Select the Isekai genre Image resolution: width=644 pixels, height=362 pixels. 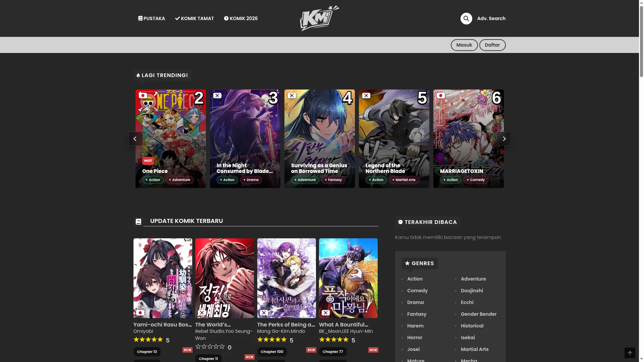(468, 338)
